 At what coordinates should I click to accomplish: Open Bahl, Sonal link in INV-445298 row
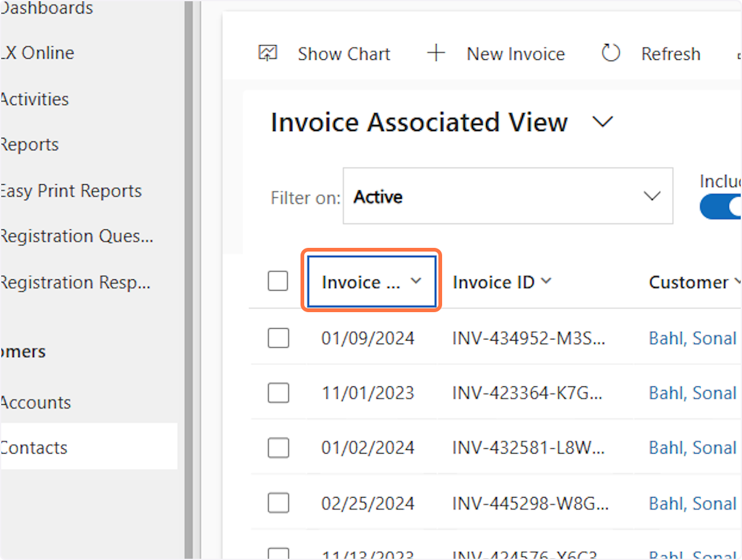pos(693,503)
